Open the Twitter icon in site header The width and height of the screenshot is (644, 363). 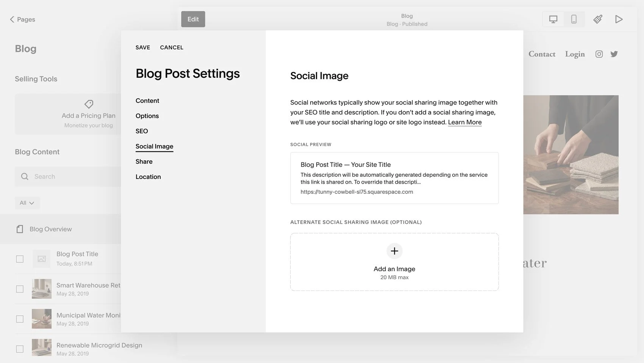[x=614, y=54]
